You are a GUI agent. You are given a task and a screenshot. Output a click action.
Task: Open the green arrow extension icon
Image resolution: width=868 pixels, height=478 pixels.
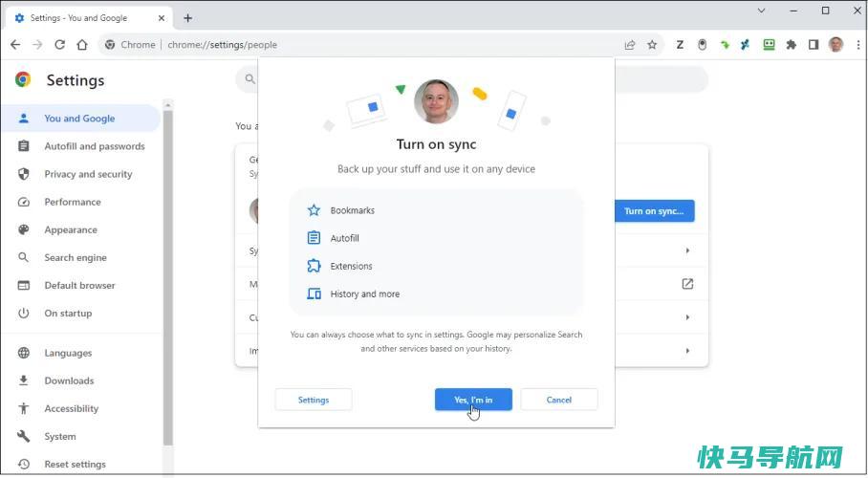725,45
